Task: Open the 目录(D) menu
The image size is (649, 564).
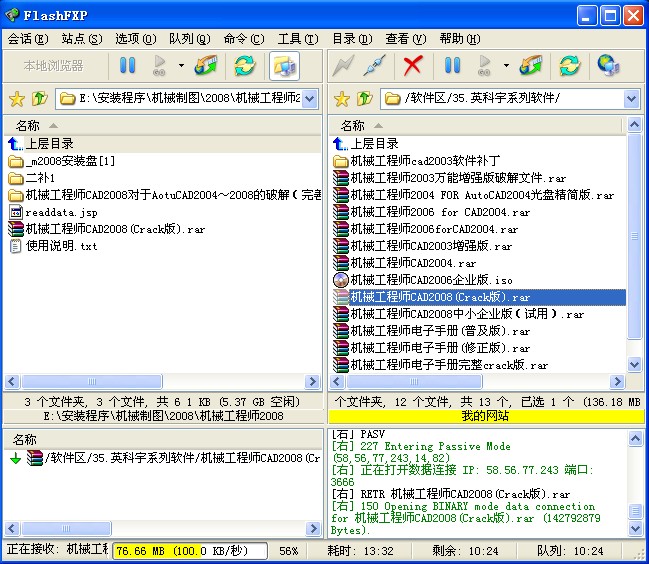Action: click(352, 39)
